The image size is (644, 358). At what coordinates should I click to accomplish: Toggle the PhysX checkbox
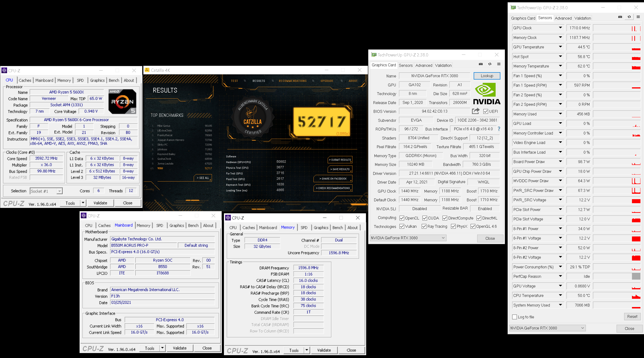(x=453, y=226)
